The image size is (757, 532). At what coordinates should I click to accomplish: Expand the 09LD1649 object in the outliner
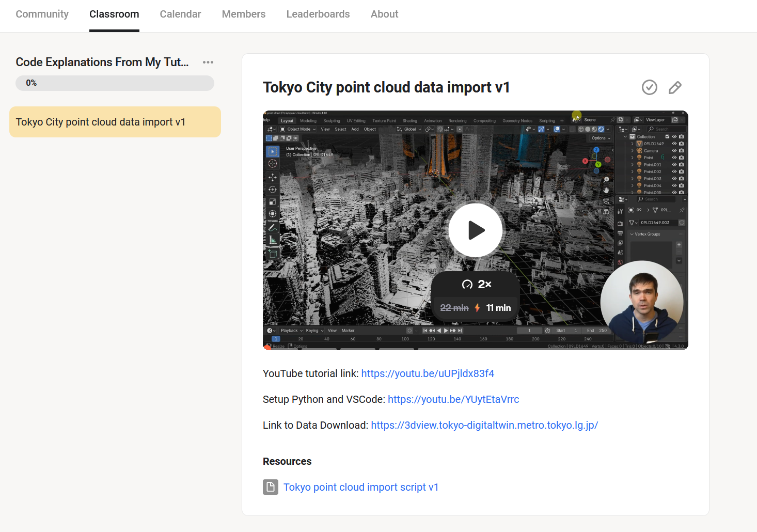(633, 144)
